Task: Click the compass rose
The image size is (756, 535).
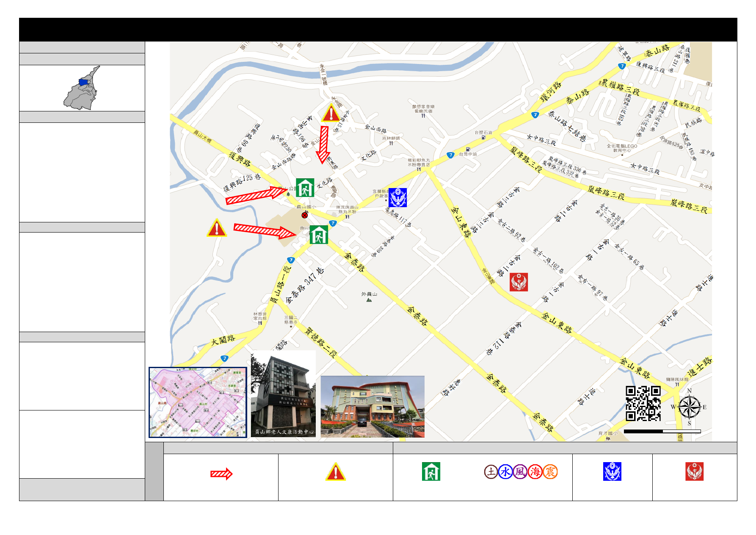Action: point(690,407)
